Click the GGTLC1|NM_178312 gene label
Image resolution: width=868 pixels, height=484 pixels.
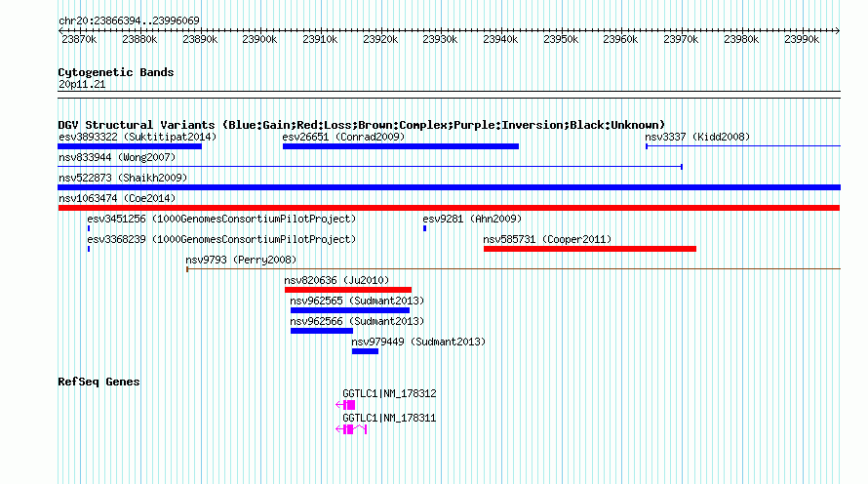click(x=389, y=393)
